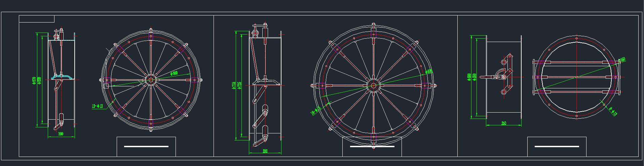
Task: Click the 190 width dimension text
Action: (x=61, y=134)
